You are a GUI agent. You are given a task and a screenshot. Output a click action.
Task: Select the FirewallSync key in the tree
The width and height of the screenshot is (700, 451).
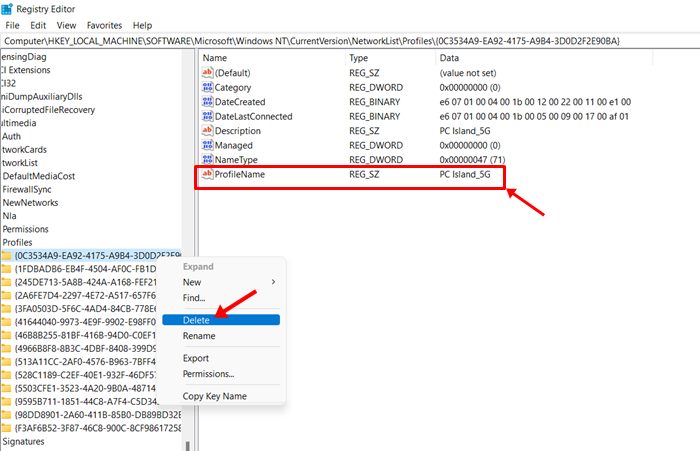click(x=27, y=189)
